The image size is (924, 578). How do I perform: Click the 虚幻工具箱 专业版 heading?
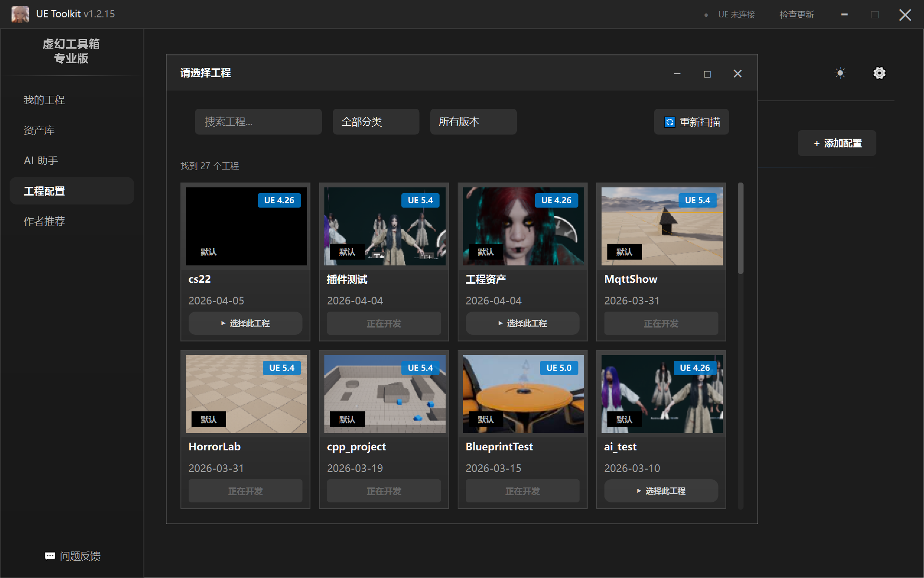[71, 51]
